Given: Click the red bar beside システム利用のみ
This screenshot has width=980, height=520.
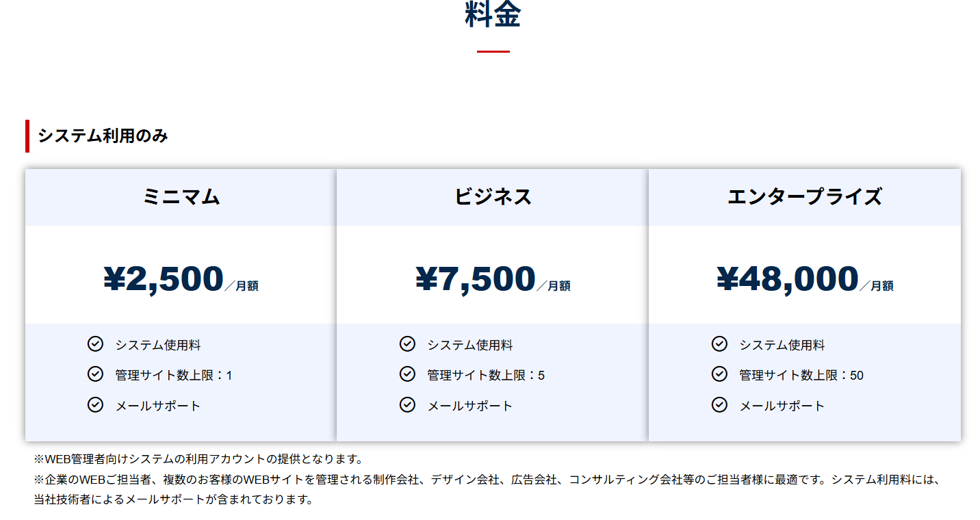Looking at the screenshot, I should [x=27, y=136].
